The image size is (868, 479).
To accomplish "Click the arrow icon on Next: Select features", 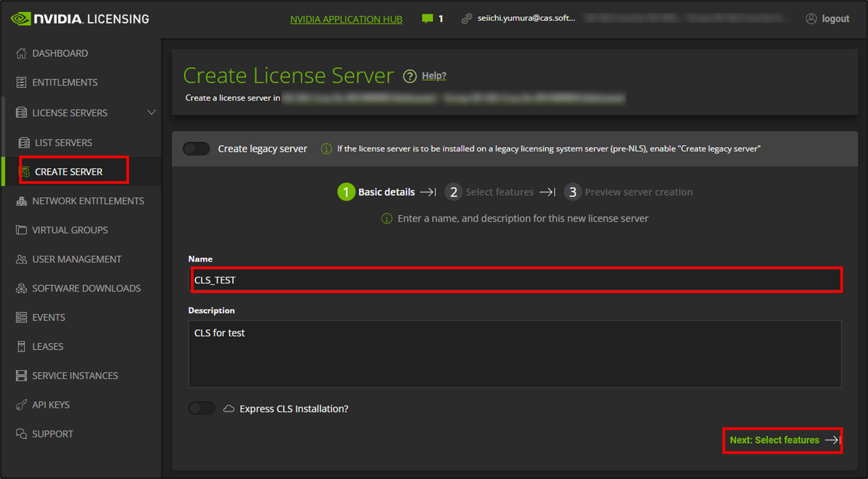I will (x=832, y=440).
